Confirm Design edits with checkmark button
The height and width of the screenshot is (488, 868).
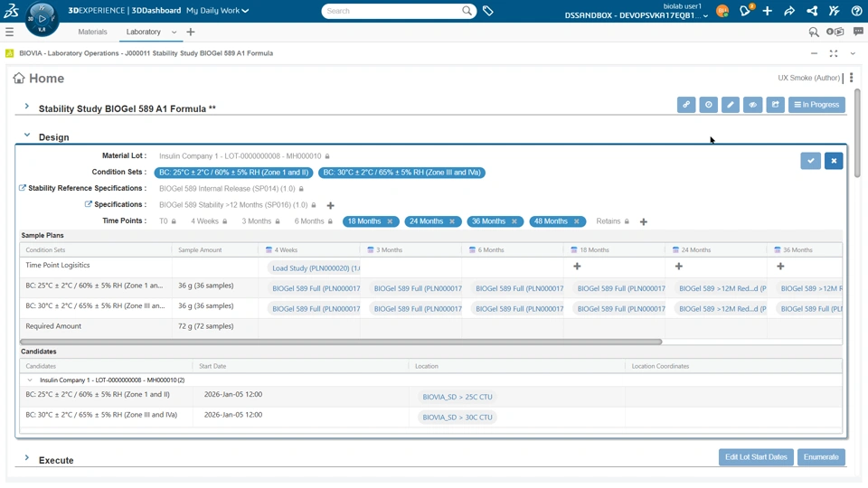810,161
